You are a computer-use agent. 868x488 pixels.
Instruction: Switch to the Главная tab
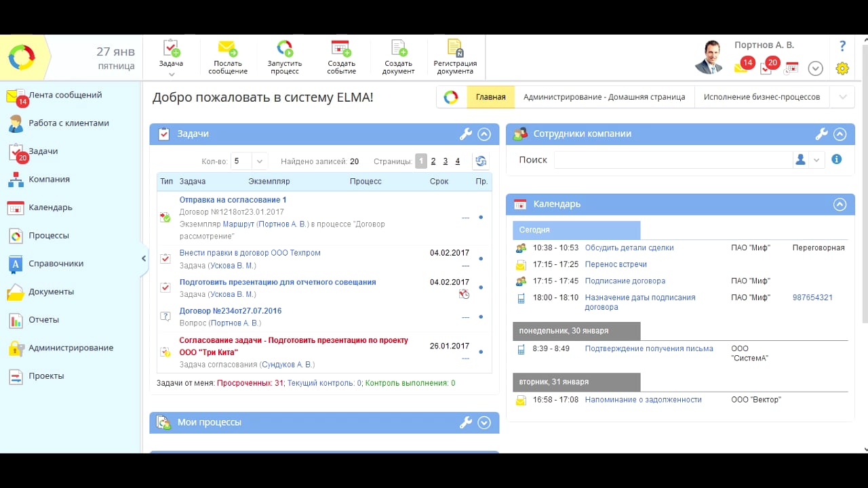point(490,97)
